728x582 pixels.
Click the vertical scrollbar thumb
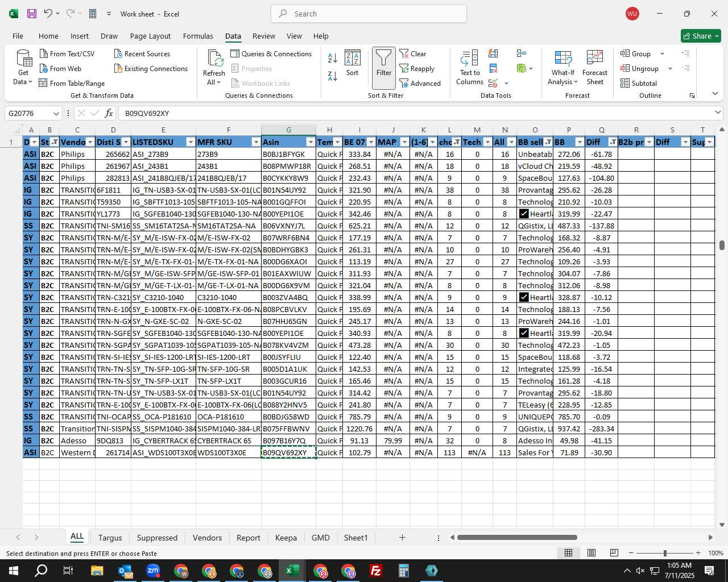coord(722,245)
